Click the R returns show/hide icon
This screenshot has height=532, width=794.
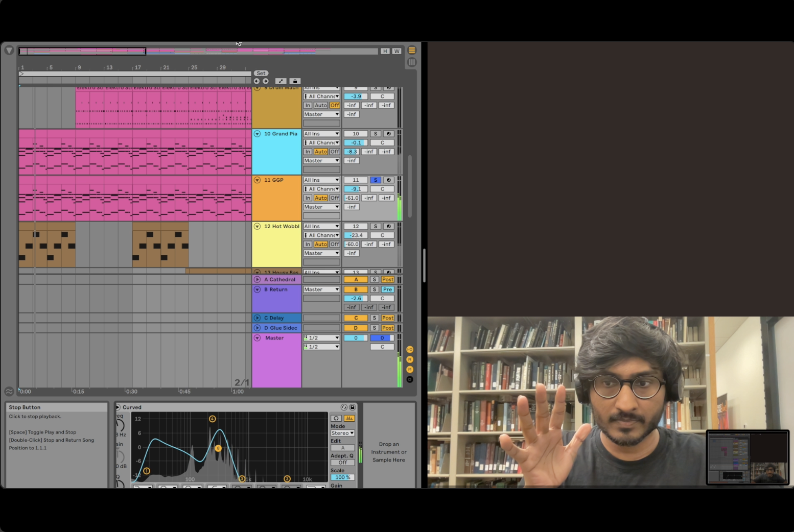[x=410, y=359]
